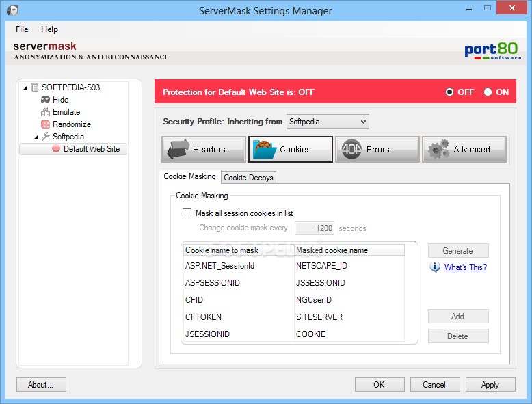Click the cookie mask seconds field

[315, 228]
